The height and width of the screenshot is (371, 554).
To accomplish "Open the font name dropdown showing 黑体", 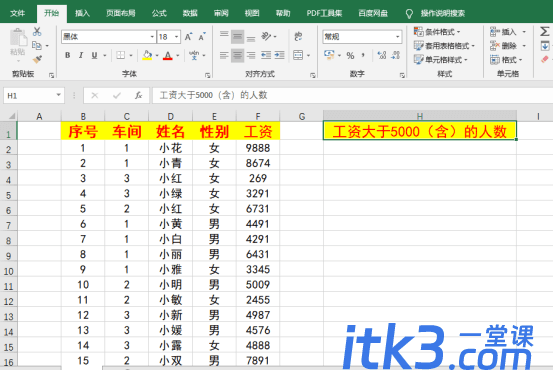I will 152,37.
